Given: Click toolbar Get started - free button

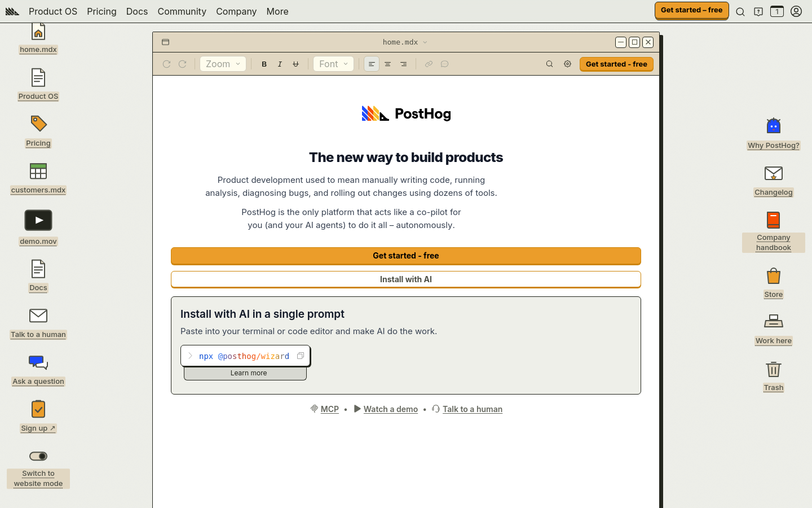Looking at the screenshot, I should click(x=616, y=64).
